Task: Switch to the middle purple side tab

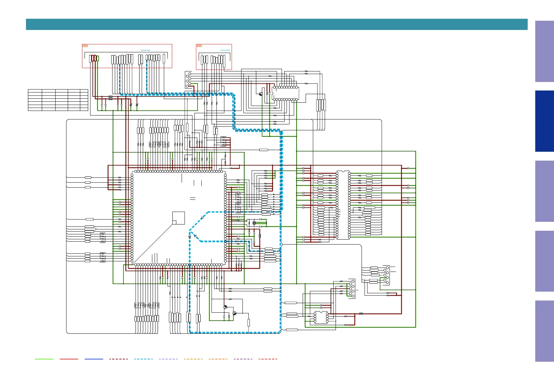Action: pos(544,191)
